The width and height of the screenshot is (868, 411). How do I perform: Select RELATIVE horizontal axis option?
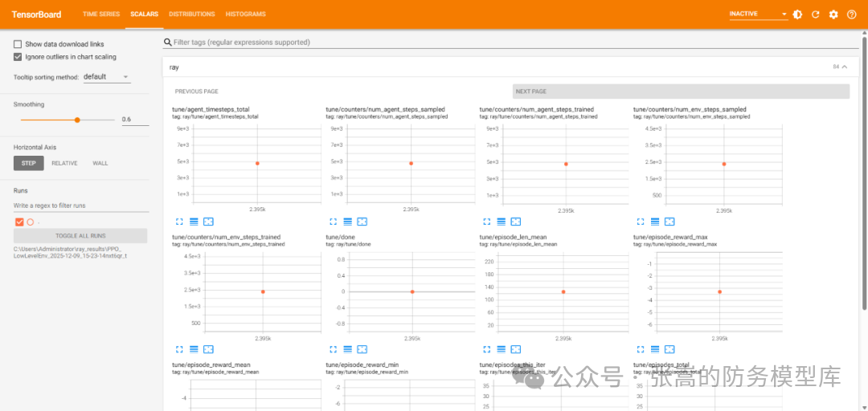(65, 163)
